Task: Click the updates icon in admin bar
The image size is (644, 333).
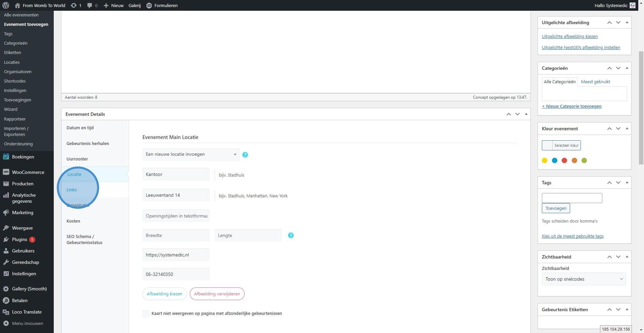Action: [x=73, y=5]
